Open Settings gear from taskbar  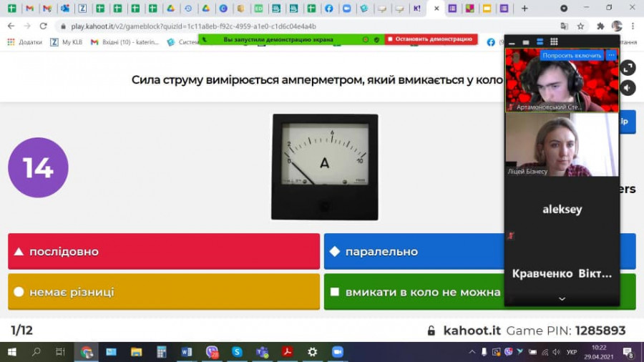coord(312,352)
